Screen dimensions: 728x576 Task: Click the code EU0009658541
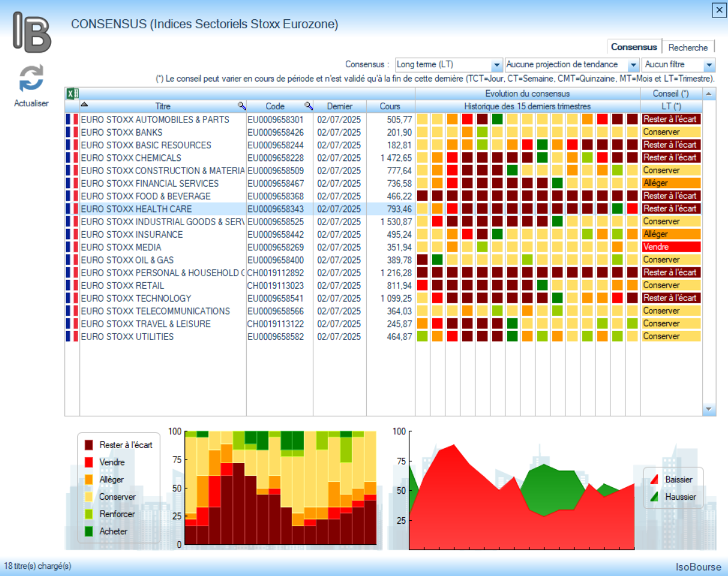pyautogui.click(x=275, y=298)
